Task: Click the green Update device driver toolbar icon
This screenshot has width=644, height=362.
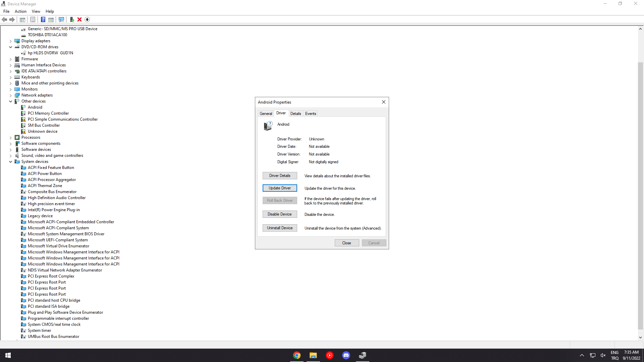Action: click(72, 19)
